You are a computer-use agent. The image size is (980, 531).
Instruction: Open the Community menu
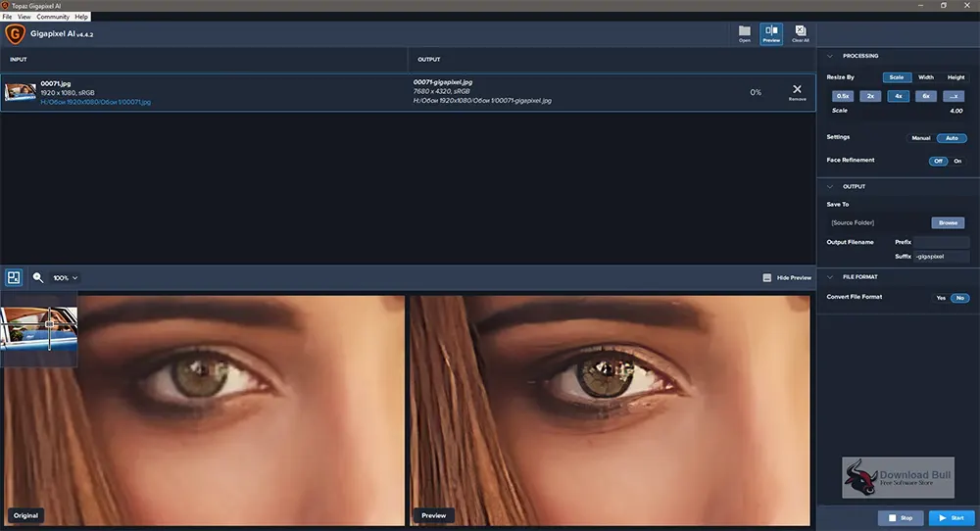(53, 17)
